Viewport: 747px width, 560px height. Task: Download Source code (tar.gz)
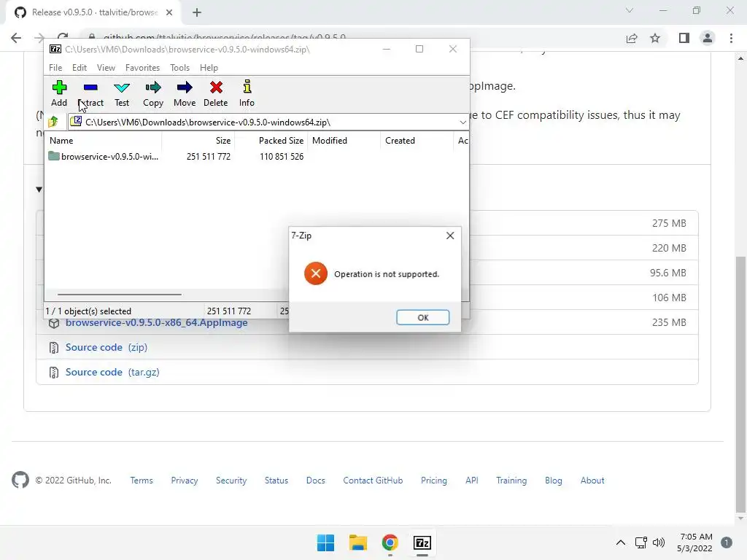tap(112, 372)
